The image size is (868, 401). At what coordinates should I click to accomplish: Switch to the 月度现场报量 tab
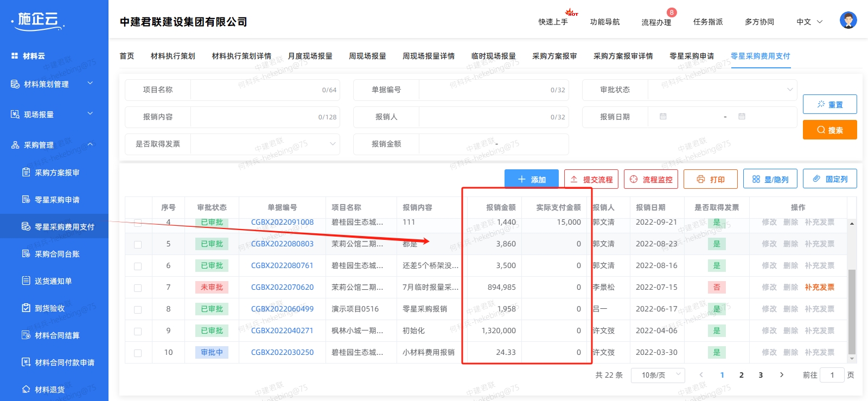pyautogui.click(x=310, y=56)
